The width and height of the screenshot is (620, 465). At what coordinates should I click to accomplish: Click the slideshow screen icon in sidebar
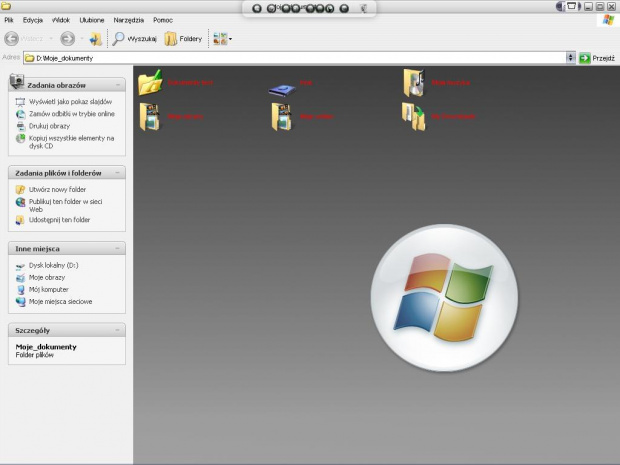[x=20, y=102]
